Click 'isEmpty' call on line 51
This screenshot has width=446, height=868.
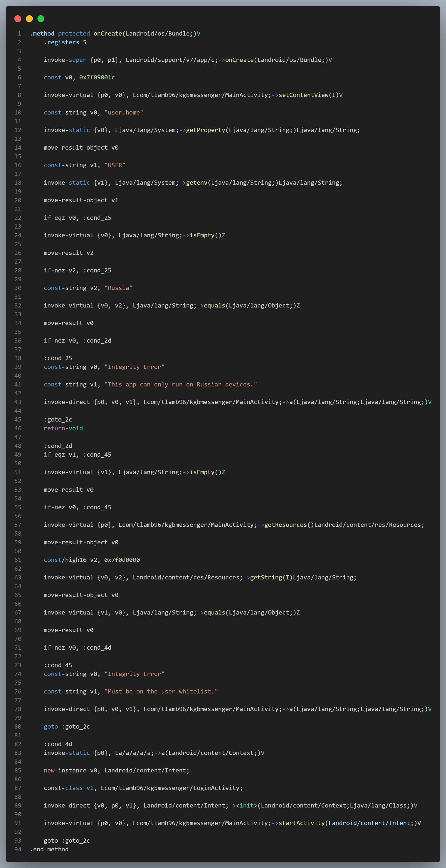click(202, 472)
